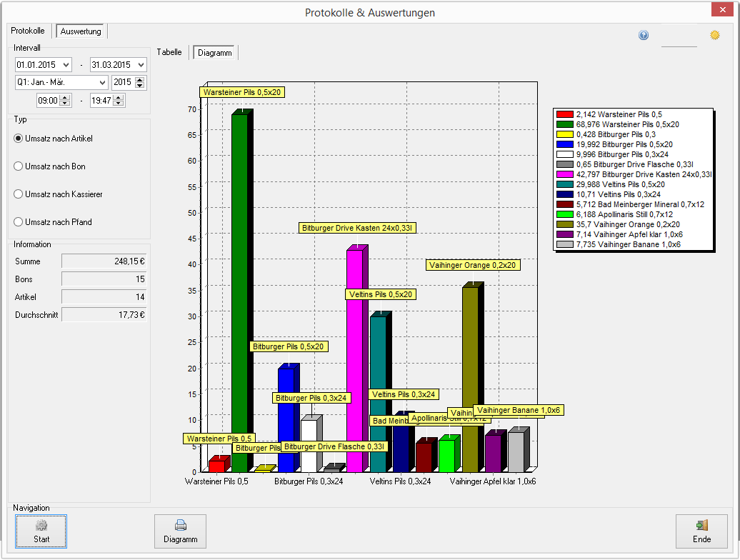This screenshot has height=560, width=740.
Task: Switch to the Tabelle tab
Action: [169, 52]
